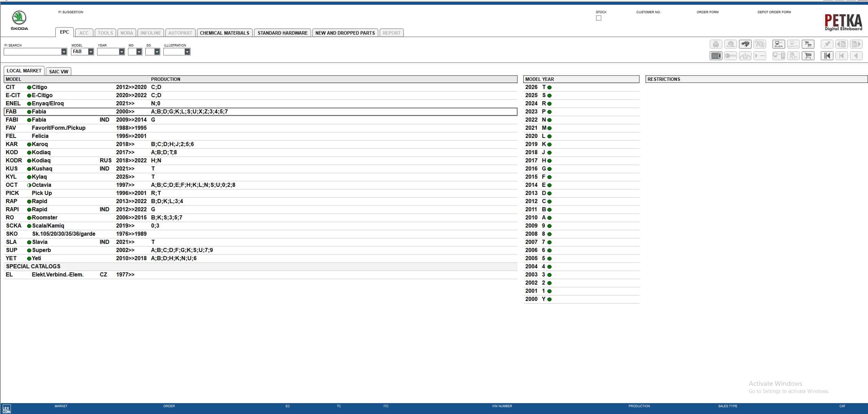Expand the MODEL dropdown showing FAB
This screenshot has height=414, width=868.
pyautogui.click(x=91, y=52)
